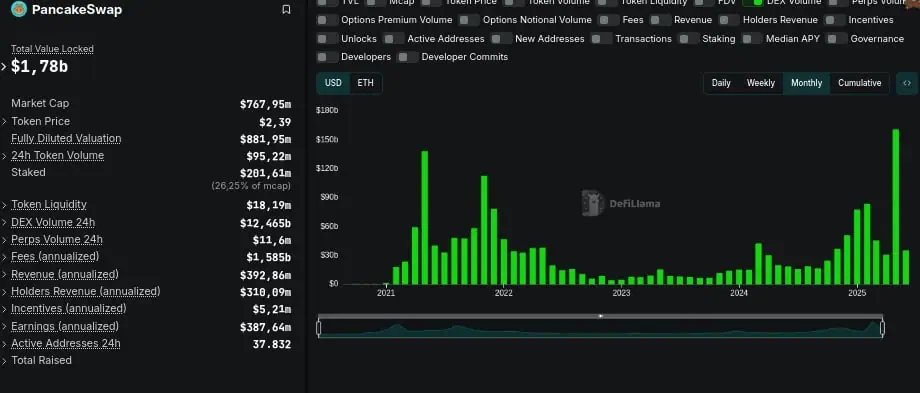This screenshot has height=393, width=920.
Task: Click the Fully Diluted Valuation label
Action: [66, 138]
